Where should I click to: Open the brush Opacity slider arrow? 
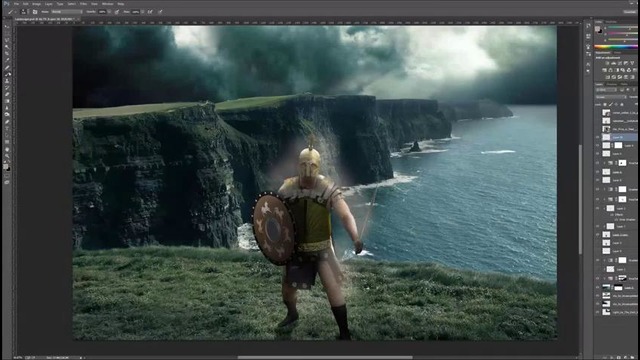(x=109, y=12)
